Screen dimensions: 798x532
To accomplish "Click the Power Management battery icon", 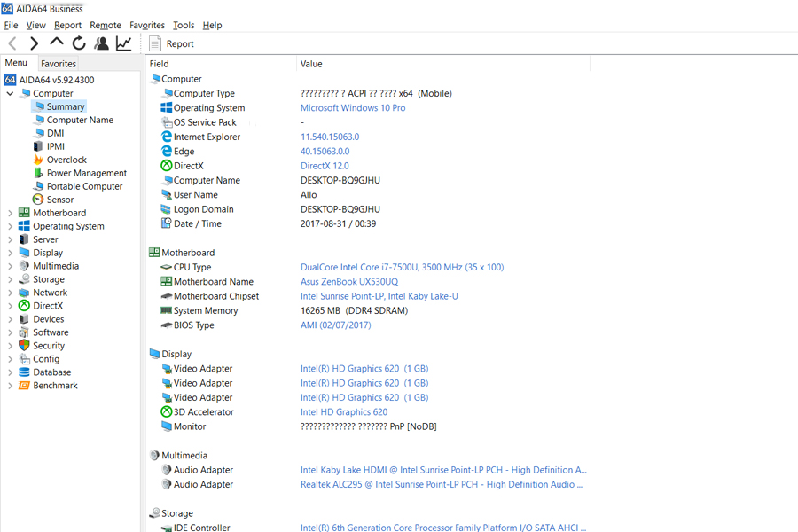I will (38, 173).
